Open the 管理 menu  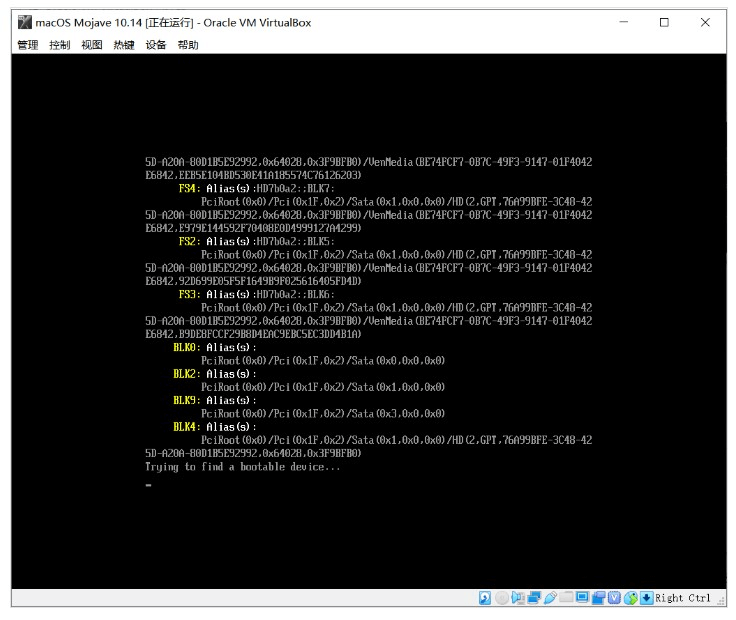[x=27, y=45]
